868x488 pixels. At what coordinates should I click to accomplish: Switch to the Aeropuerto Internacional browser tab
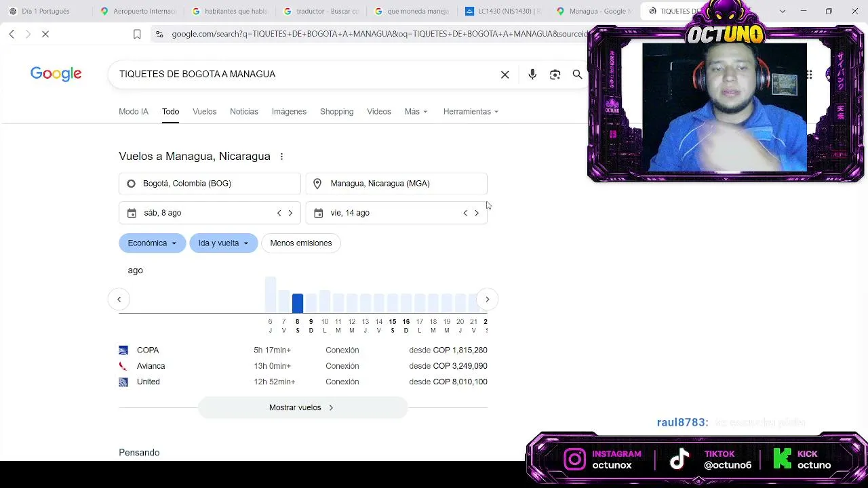138,12
